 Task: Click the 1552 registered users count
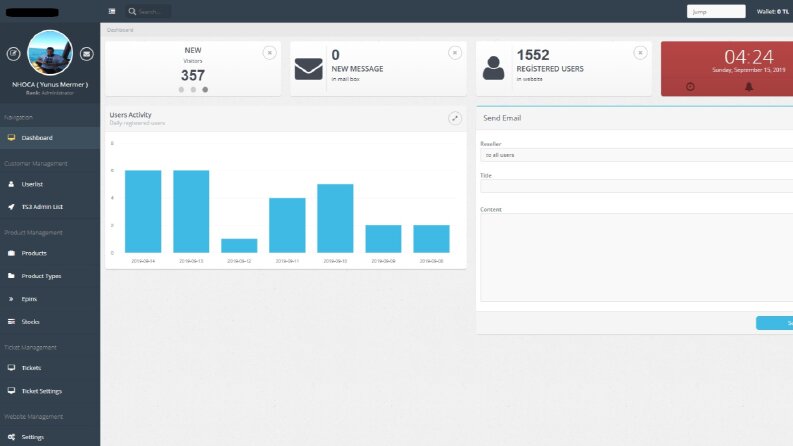pos(533,55)
